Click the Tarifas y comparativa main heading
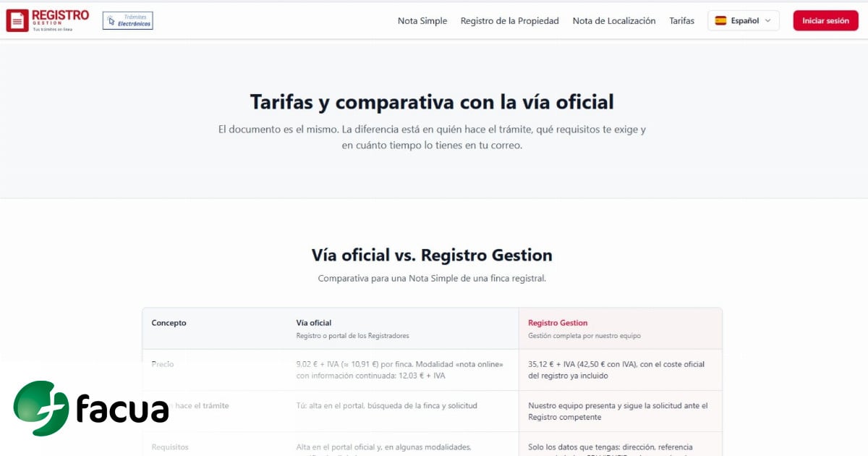This screenshot has width=868, height=456. (x=432, y=101)
